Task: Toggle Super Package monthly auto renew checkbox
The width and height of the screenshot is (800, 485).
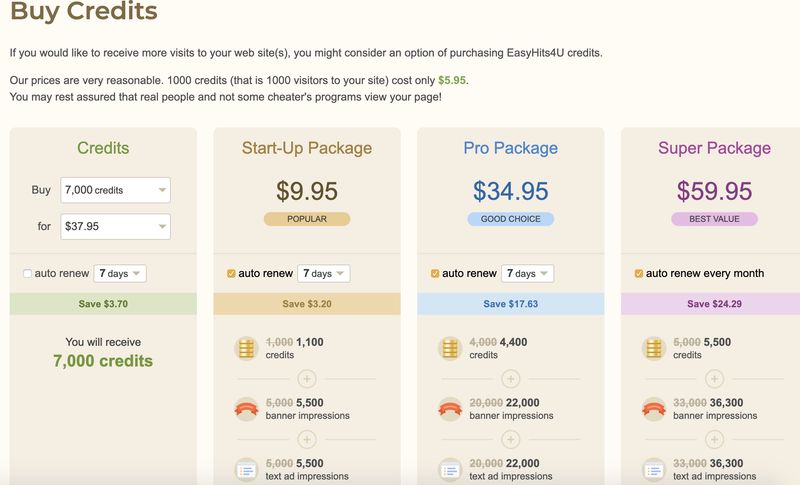Action: (639, 274)
